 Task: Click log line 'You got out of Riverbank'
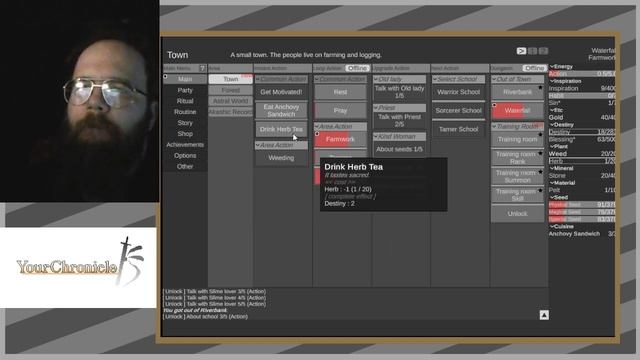(195, 310)
